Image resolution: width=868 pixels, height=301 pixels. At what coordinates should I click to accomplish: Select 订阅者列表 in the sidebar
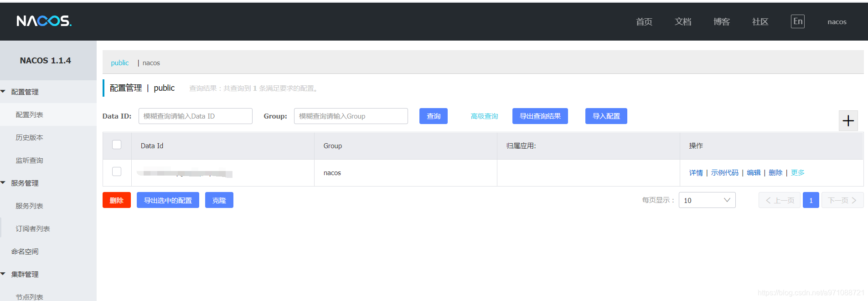click(32, 228)
